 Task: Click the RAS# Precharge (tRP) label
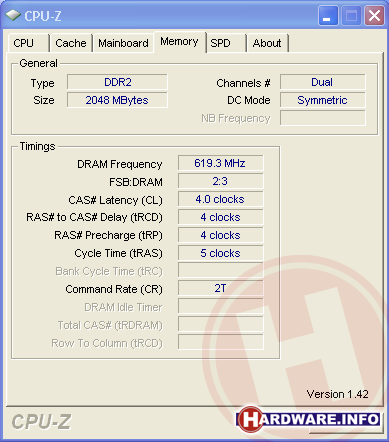coord(108,235)
